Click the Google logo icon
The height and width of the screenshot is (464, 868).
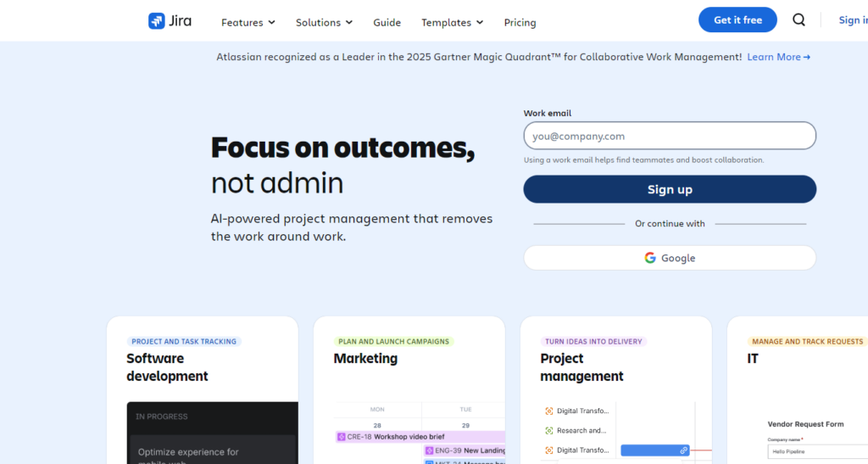(650, 258)
